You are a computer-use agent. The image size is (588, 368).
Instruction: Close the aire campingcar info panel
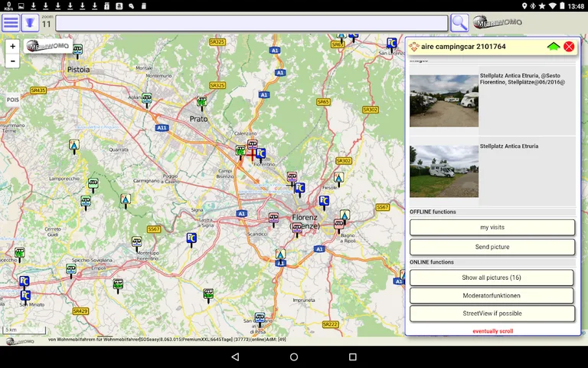click(x=569, y=47)
